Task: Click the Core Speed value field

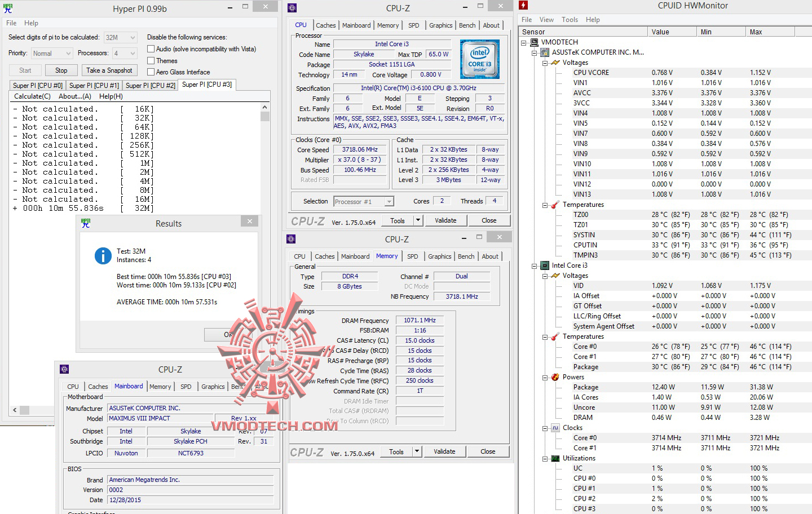Action: click(x=360, y=149)
